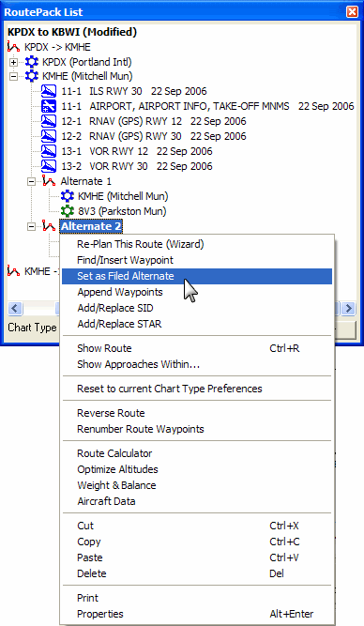Select 13-1 VOR RWY 12 row

pyautogui.click(x=137, y=151)
